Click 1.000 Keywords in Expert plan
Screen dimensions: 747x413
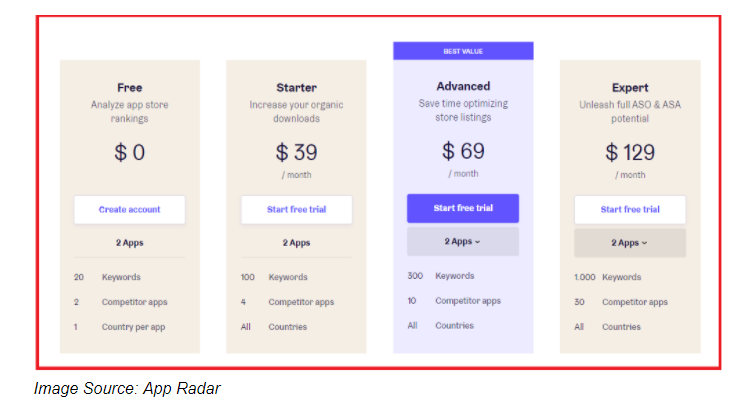coord(607,277)
